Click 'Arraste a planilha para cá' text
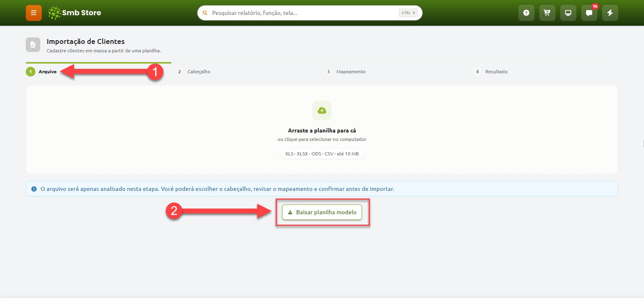The image size is (644, 308). tap(322, 130)
